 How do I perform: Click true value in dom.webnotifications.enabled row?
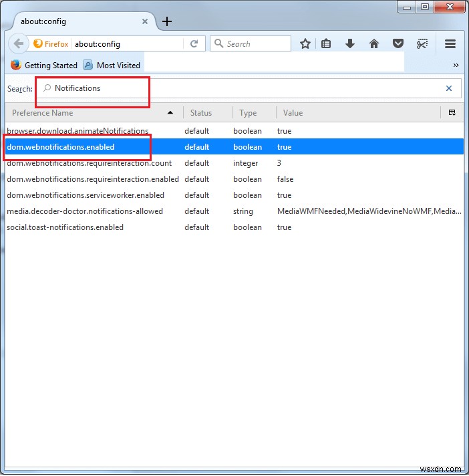(x=284, y=147)
